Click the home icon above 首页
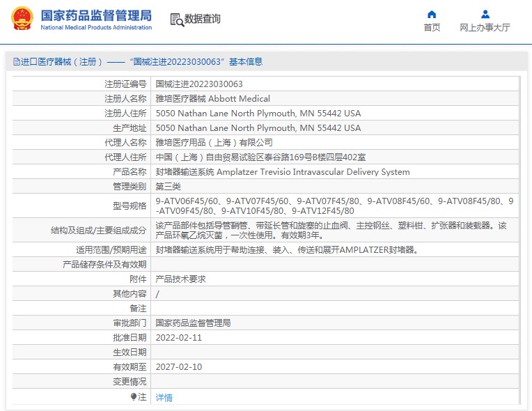The width and height of the screenshot is (532, 411). click(432, 14)
